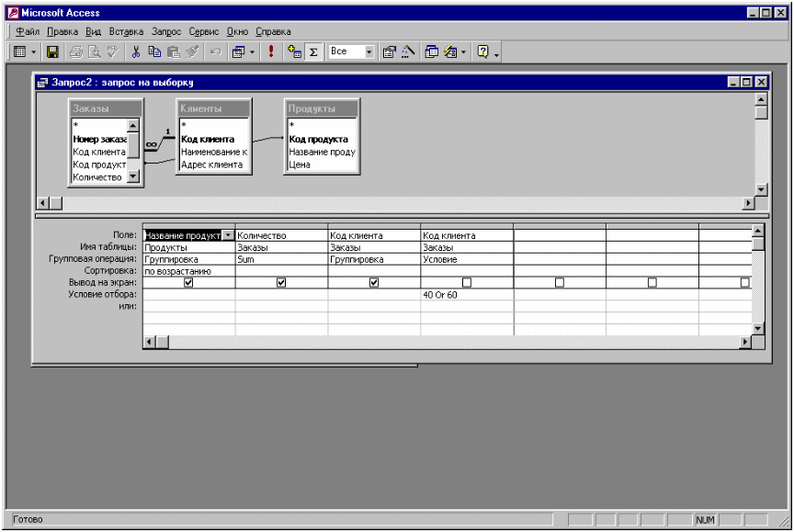Open the Top Values 'Все' dropdown
794x532 pixels.
(369, 52)
